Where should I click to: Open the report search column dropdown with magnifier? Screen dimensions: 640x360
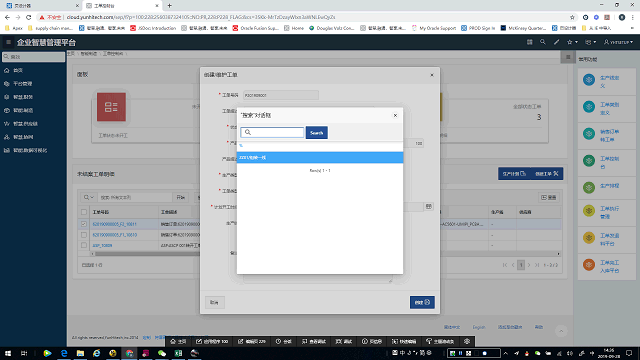(x=89, y=198)
